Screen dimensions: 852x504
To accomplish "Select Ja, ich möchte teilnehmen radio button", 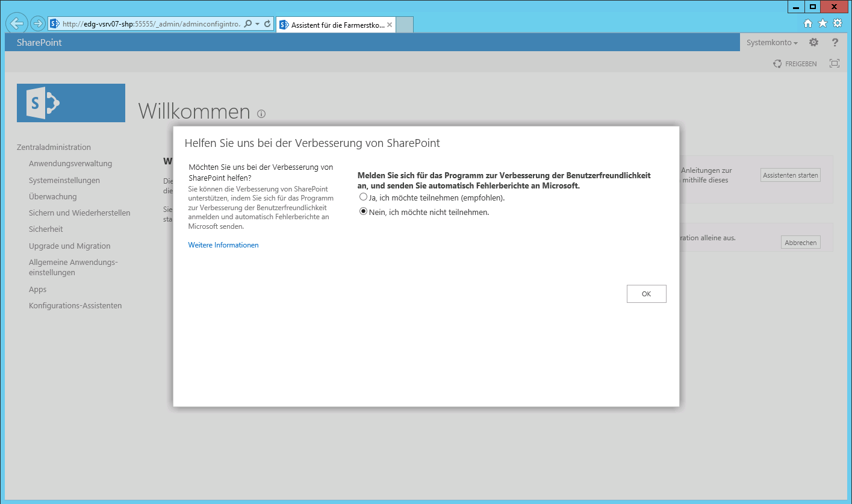I will pos(363,197).
